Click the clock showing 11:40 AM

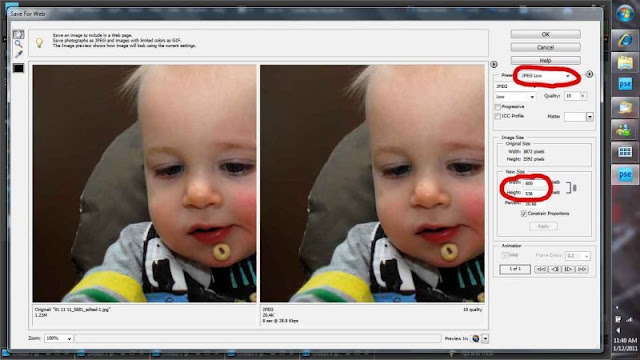[x=625, y=340]
